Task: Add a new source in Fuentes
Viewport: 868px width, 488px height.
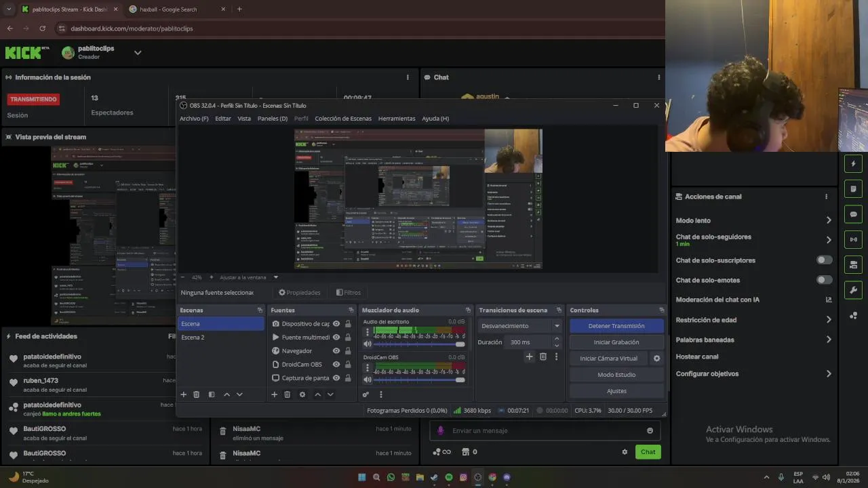Action: pos(274,394)
